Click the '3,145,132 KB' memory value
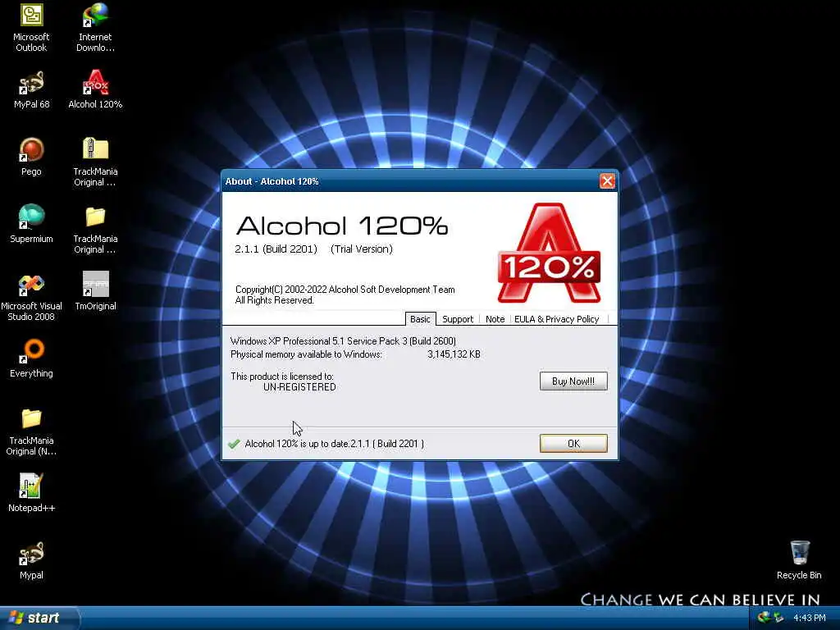The width and height of the screenshot is (840, 630). point(454,354)
